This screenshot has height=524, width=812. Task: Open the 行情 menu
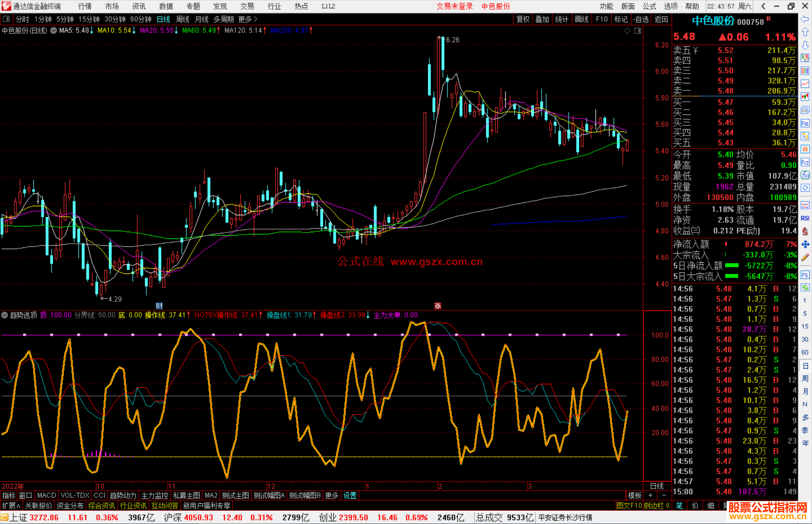85,6
